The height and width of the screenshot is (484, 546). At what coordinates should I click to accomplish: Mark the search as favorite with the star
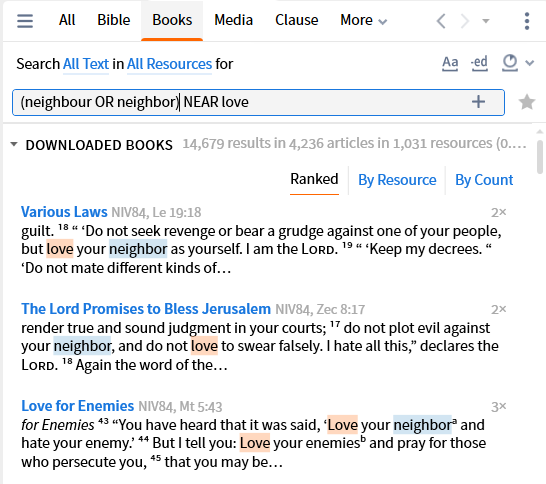(x=527, y=102)
